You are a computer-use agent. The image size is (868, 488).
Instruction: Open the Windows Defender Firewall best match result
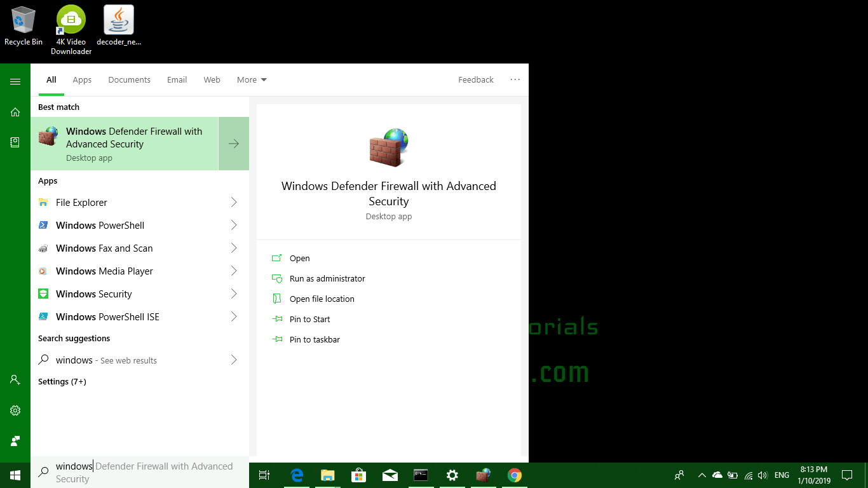coord(125,144)
